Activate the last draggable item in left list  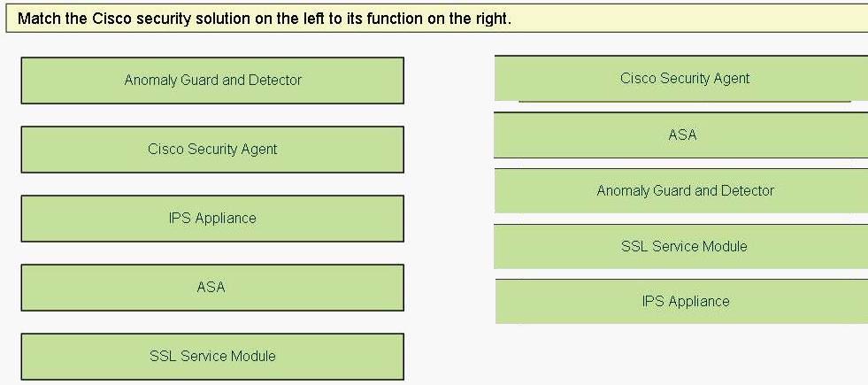click(212, 356)
